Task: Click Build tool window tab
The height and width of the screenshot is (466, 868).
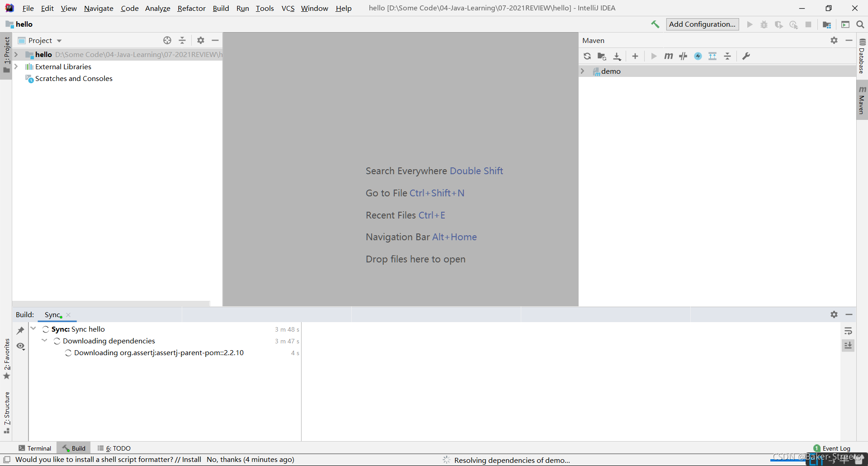Action: [x=74, y=448]
